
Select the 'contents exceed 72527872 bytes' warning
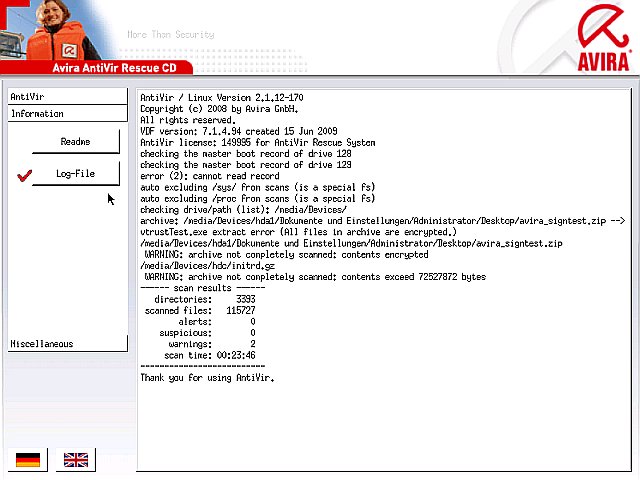pyautogui.click(x=315, y=277)
